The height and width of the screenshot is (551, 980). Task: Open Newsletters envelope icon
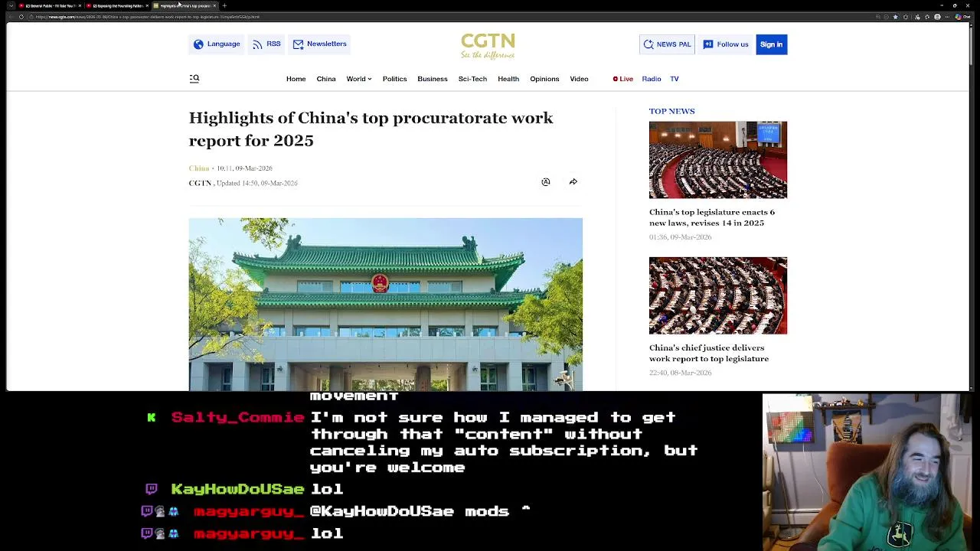click(x=298, y=44)
